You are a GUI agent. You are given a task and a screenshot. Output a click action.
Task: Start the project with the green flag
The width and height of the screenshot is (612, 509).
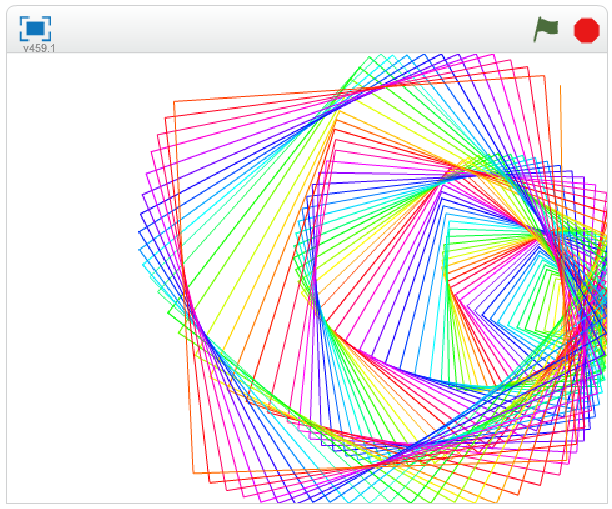point(546,29)
